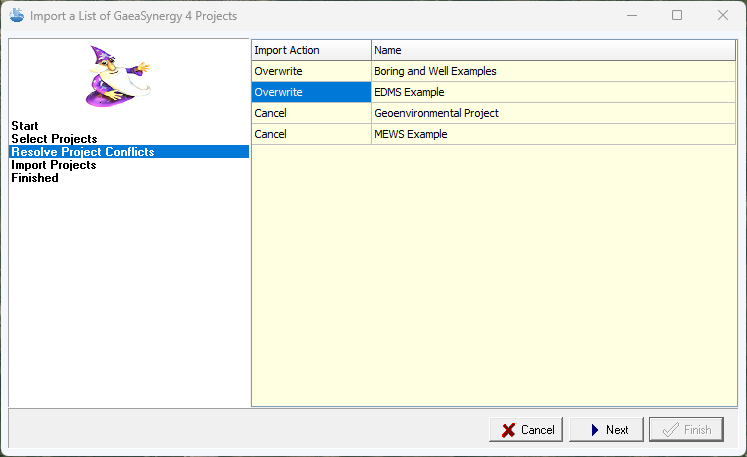The image size is (747, 457).
Task: Select the Start wizard step
Action: (x=25, y=126)
